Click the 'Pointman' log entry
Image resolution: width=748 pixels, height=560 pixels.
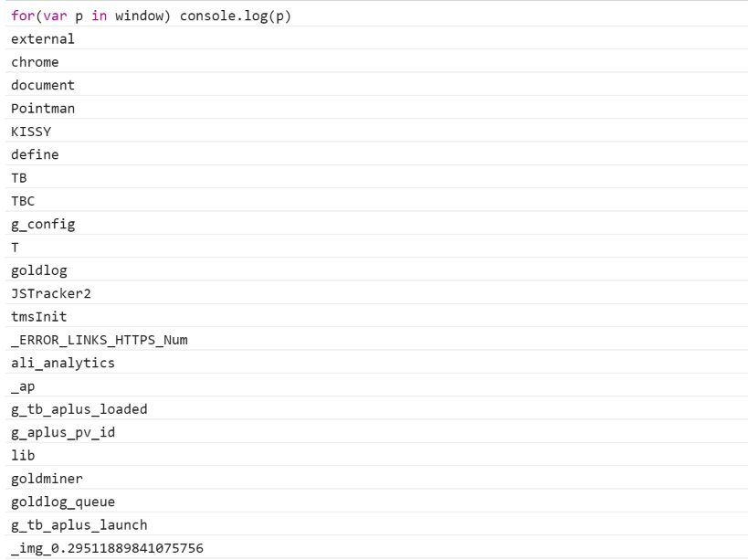point(376,108)
